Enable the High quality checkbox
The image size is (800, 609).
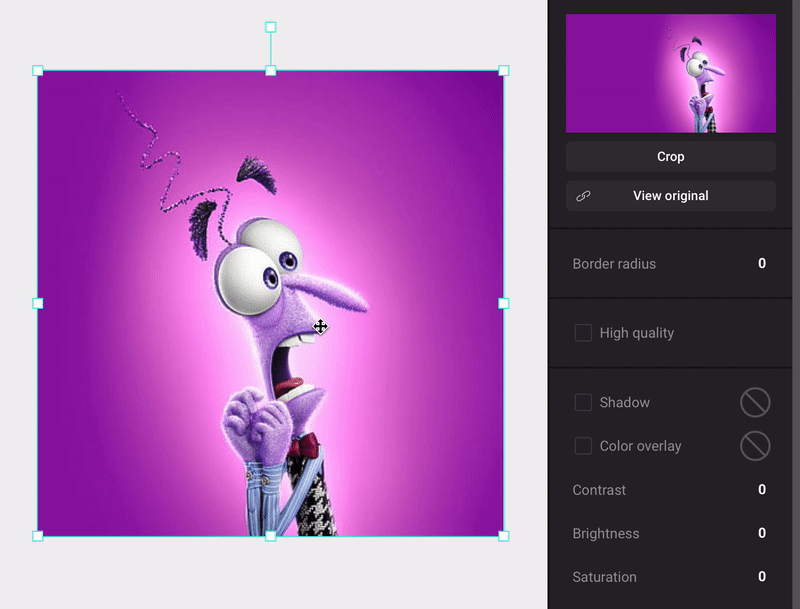583,333
